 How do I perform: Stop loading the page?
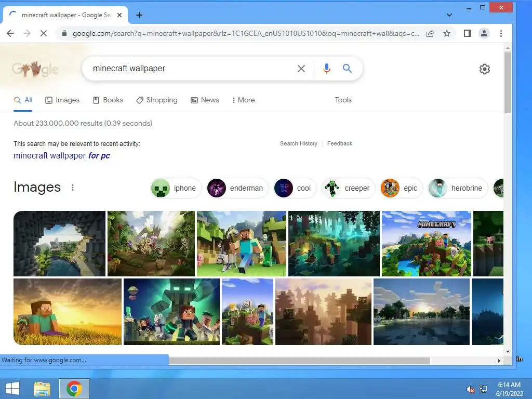pos(44,33)
